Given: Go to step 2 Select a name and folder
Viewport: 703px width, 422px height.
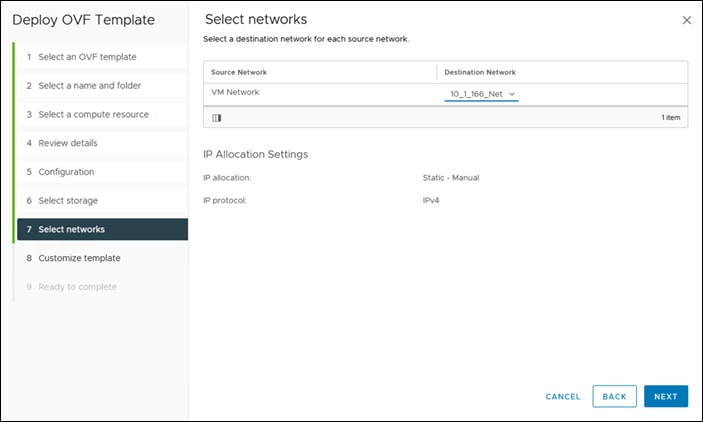Looking at the screenshot, I should tap(102, 86).
